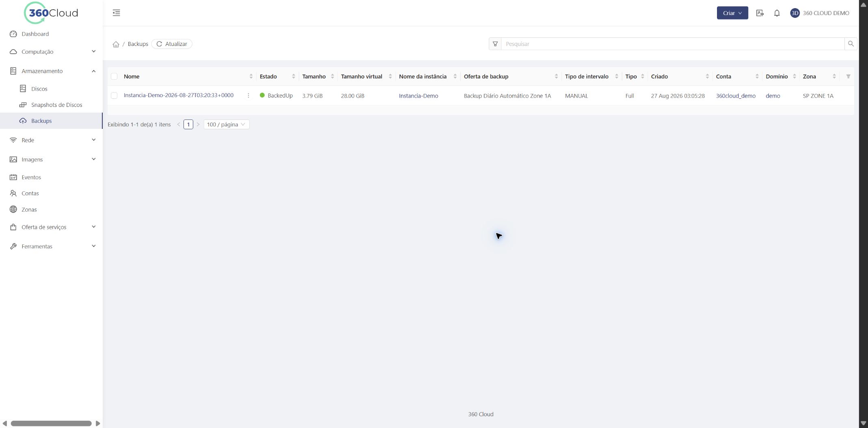This screenshot has width=868, height=428.
Task: Collapse the sidebar with the menu fold icon
Action: (117, 13)
